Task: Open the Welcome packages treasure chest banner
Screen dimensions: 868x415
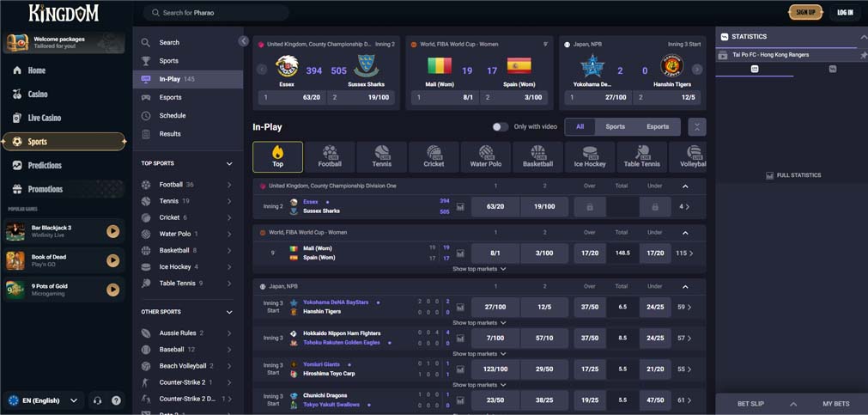Action: (x=65, y=43)
